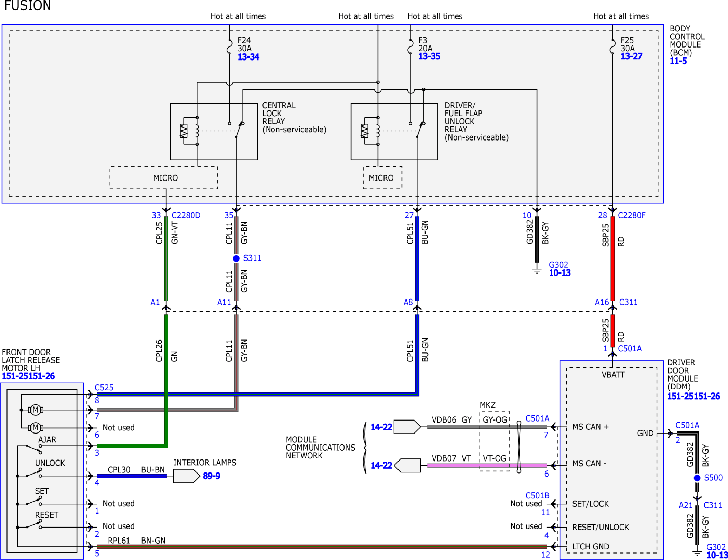The image size is (728, 560).
Task: Click the VDB07 VT arrow connector symbol
Action: pyautogui.click(x=407, y=465)
